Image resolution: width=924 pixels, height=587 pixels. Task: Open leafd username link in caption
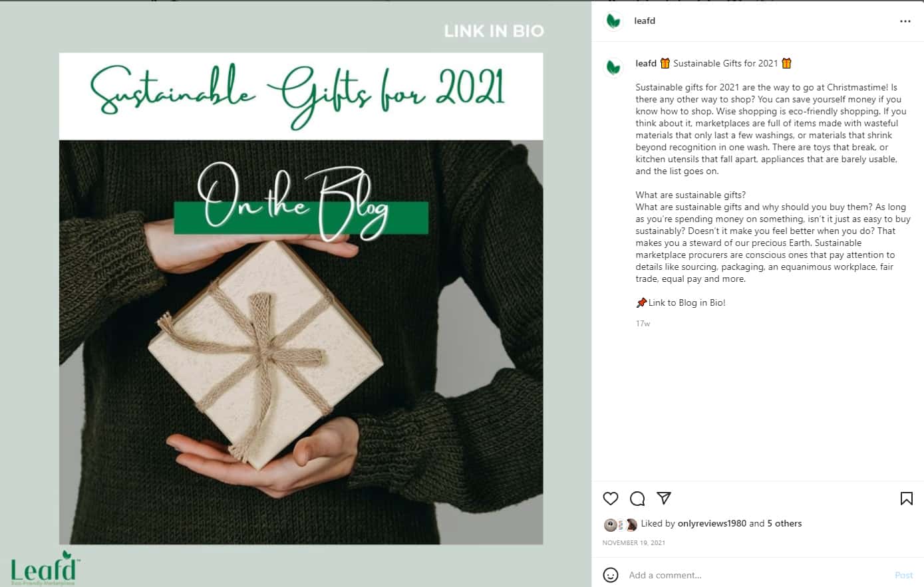[x=646, y=63]
